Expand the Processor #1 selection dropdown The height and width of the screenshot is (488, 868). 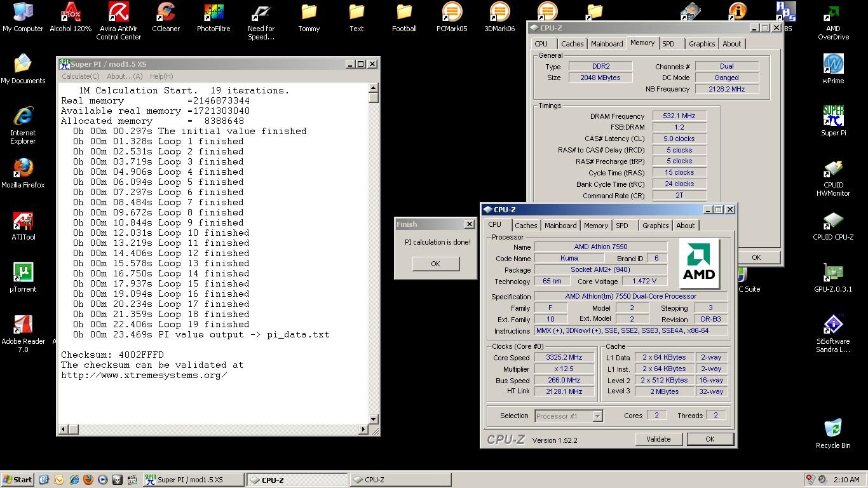point(597,416)
